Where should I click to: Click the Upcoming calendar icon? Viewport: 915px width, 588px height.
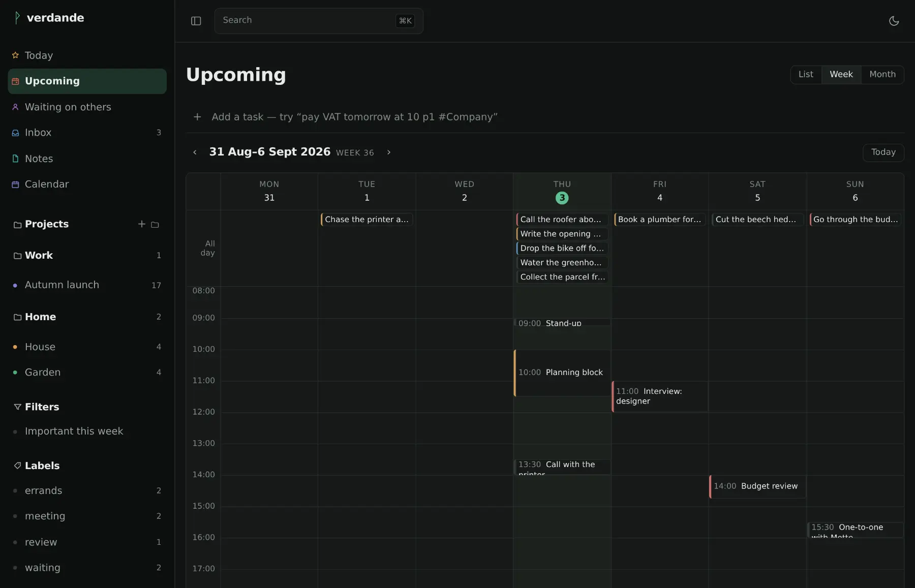coord(15,81)
